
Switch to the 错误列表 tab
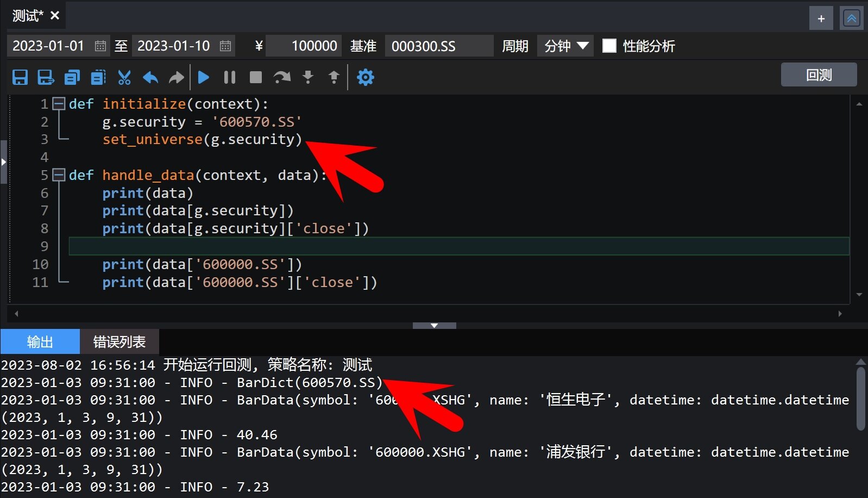pos(119,342)
